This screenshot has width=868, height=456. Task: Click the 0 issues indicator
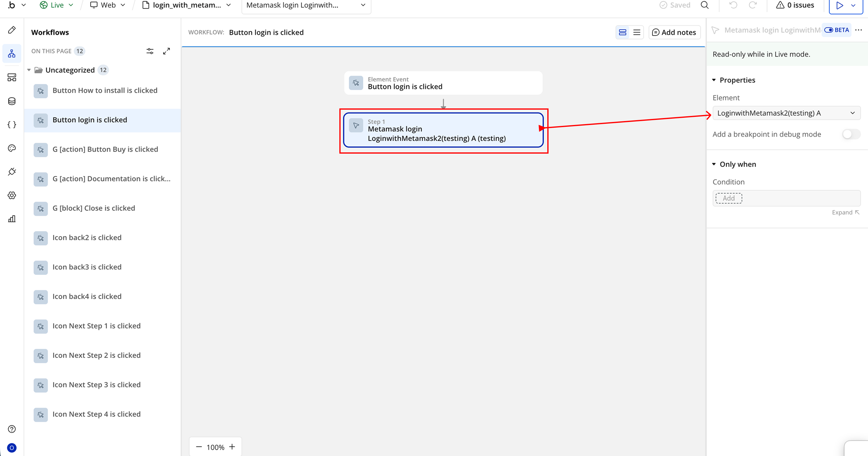(x=795, y=5)
